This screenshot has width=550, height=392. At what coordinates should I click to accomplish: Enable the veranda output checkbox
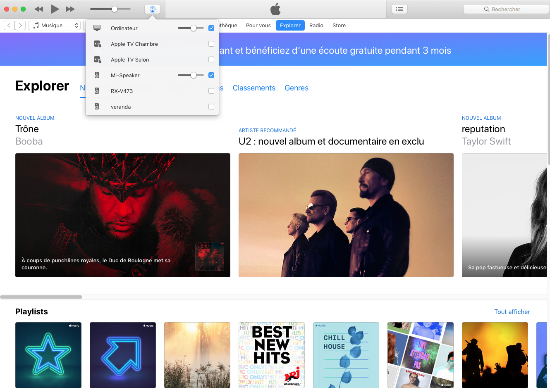211,107
